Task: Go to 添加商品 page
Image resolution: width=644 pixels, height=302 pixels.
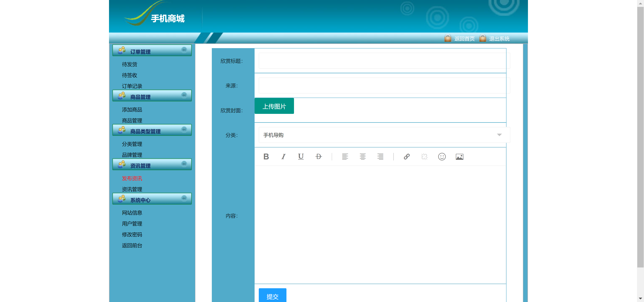Action: (132, 110)
